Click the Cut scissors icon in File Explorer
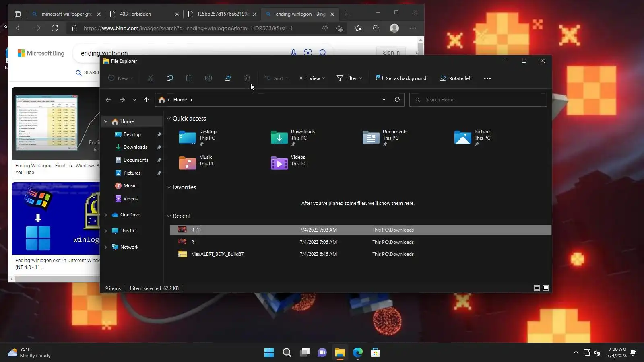Viewport: 644px width, 362px height. point(151,78)
